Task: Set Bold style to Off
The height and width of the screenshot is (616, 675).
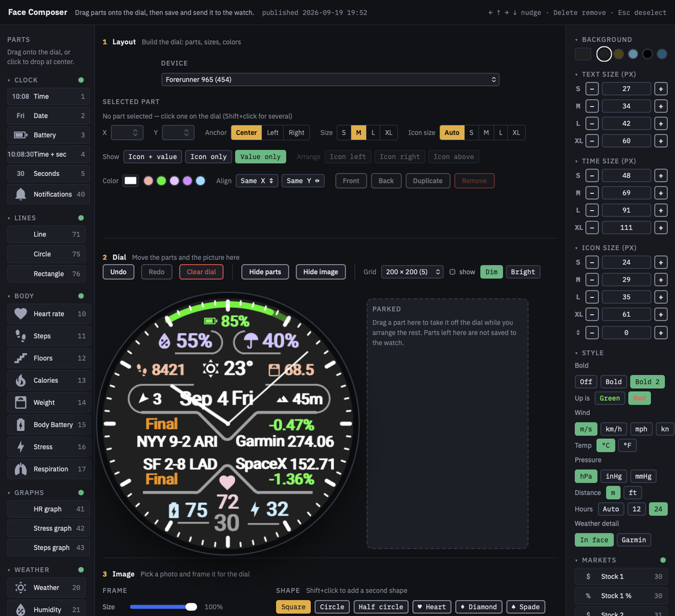Action: (586, 382)
